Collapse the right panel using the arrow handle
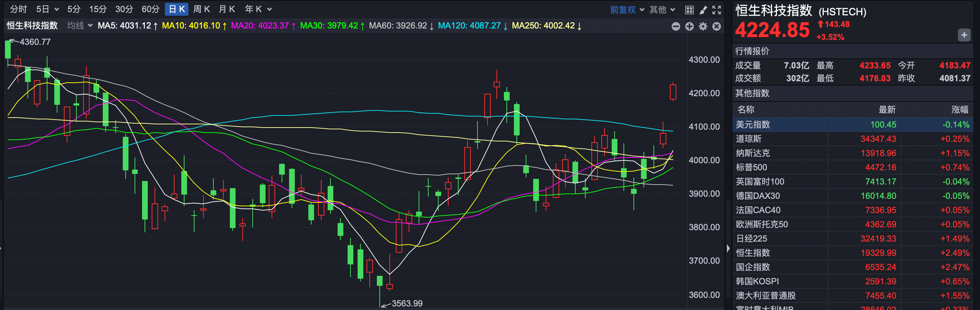 pyautogui.click(x=728, y=248)
